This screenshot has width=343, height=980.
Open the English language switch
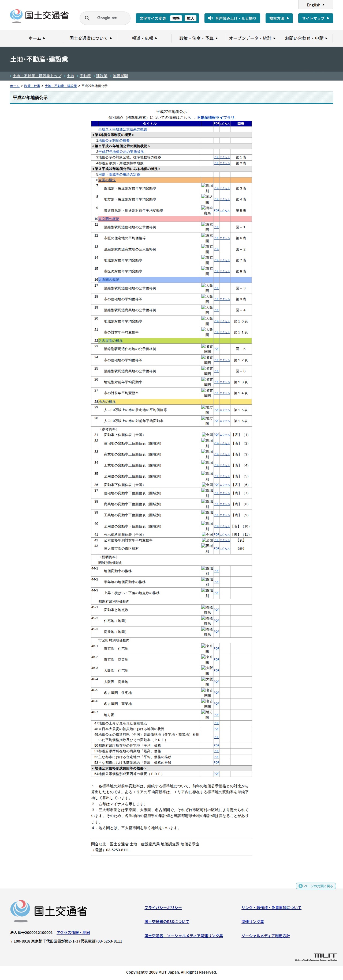[316, 5]
